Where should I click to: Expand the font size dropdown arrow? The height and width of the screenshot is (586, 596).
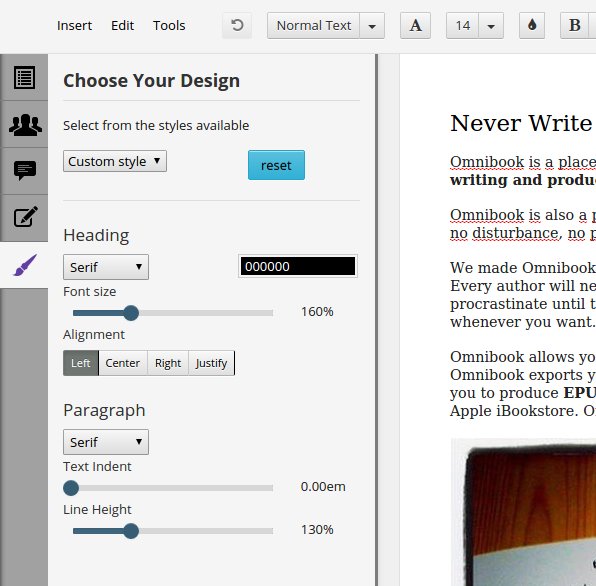coord(491,25)
